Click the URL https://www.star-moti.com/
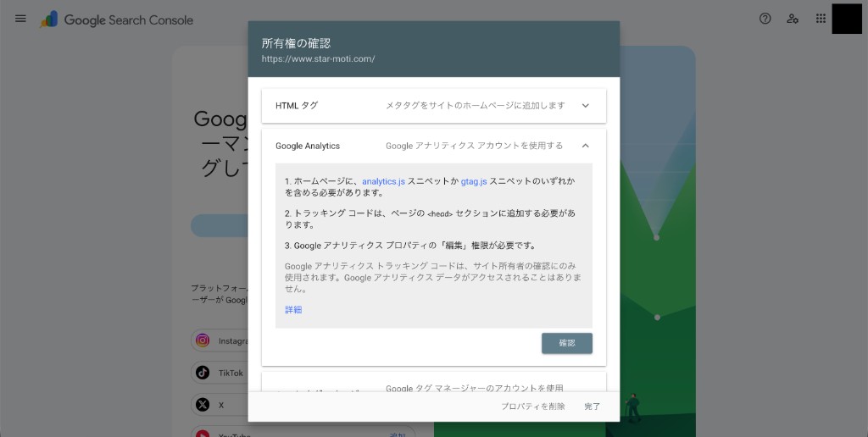 coord(319,58)
